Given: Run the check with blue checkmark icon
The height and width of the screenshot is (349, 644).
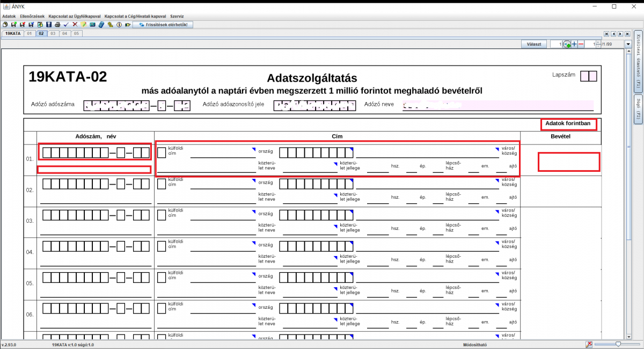Looking at the screenshot, I should coord(66,25).
